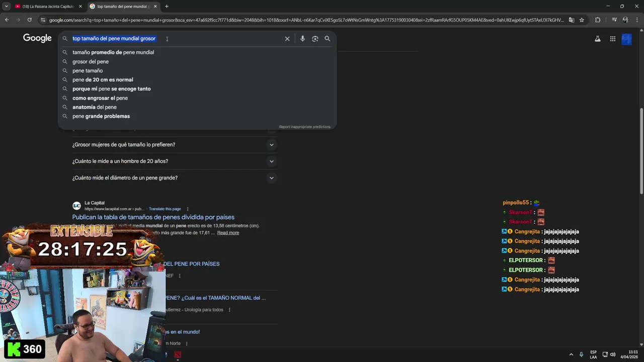Open the Chrome extensions puzzle icon
The width and height of the screenshot is (644, 362).
click(x=598, y=20)
